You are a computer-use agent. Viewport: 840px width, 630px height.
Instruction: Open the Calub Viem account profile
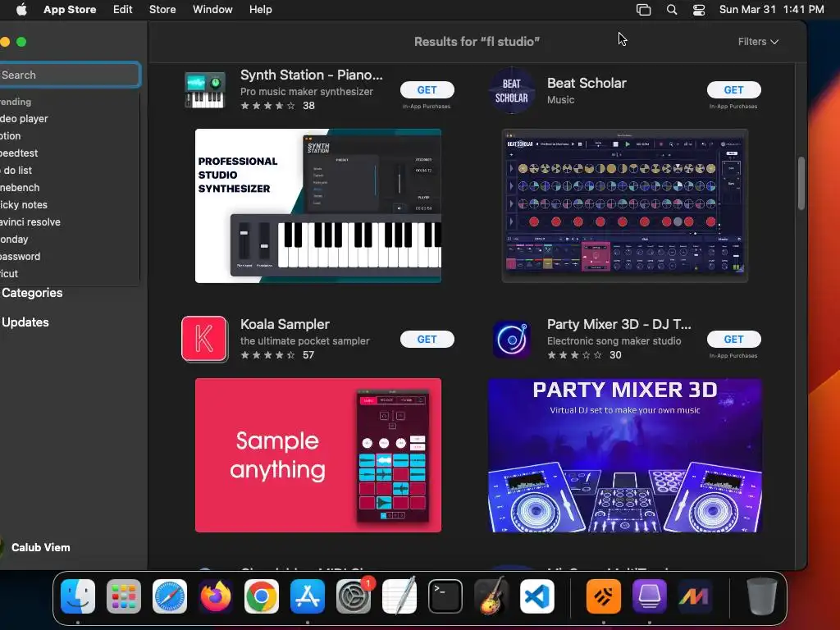35,547
